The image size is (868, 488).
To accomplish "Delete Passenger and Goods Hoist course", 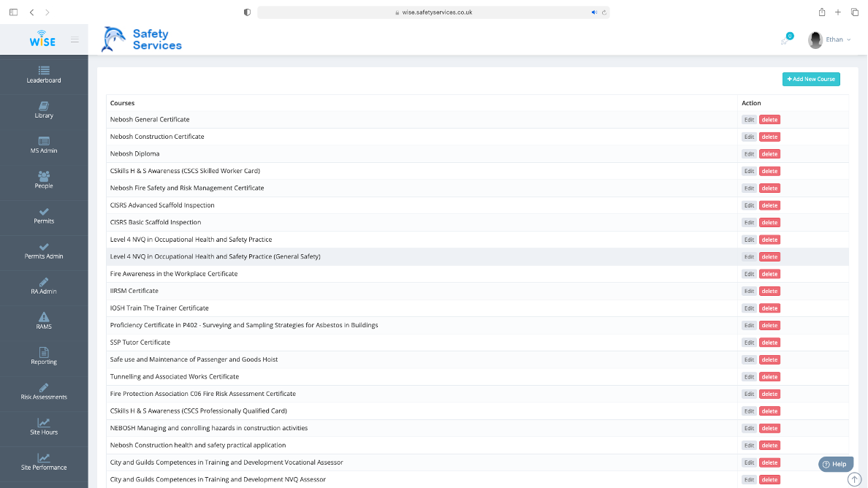I will [x=769, y=359].
